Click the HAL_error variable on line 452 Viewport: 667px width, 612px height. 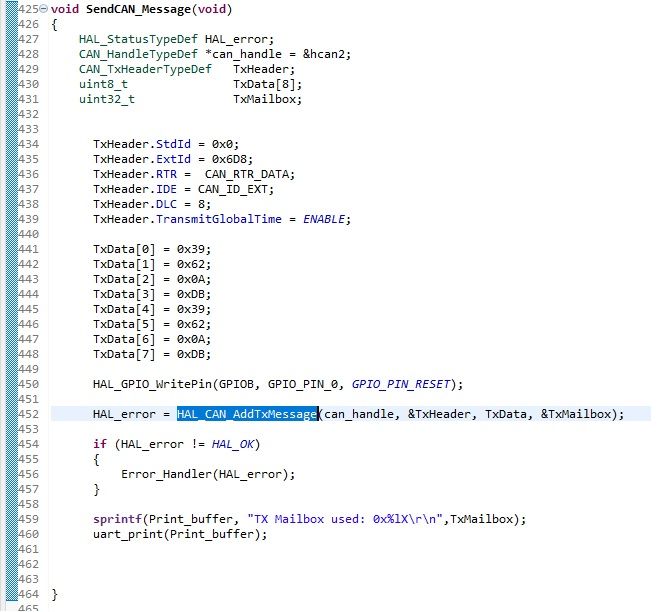(x=124, y=414)
